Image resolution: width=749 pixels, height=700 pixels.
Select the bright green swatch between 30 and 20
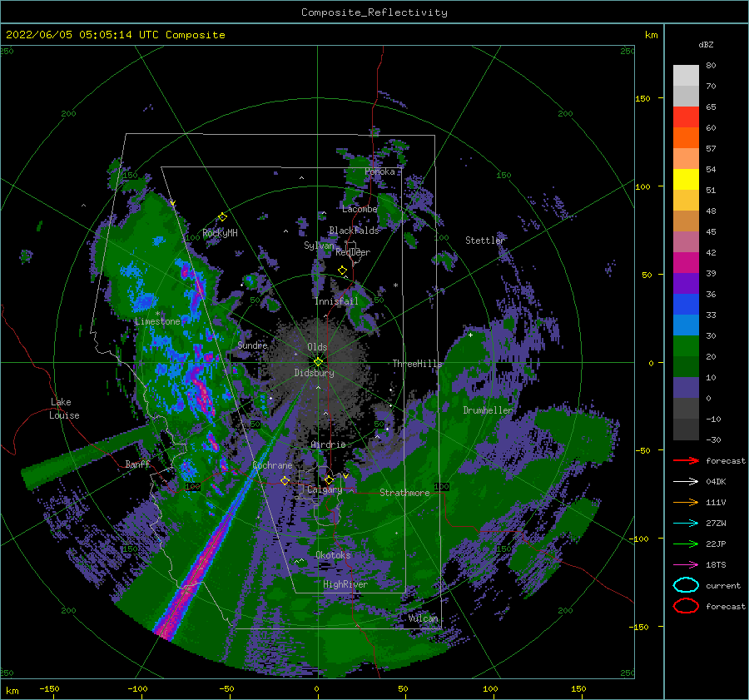coord(686,345)
